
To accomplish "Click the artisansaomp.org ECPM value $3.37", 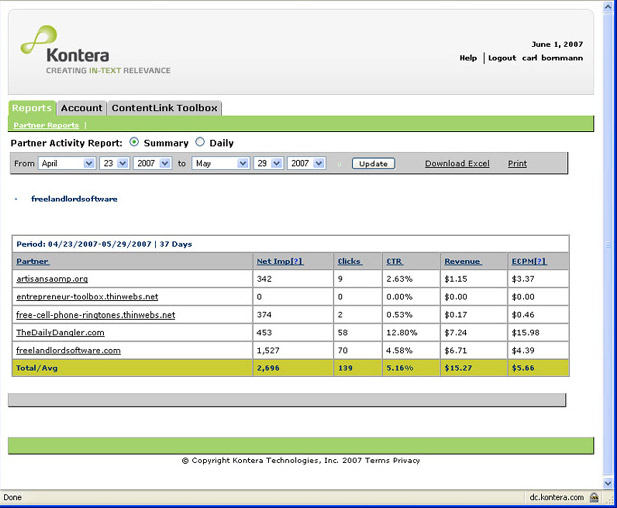I will pos(523,279).
